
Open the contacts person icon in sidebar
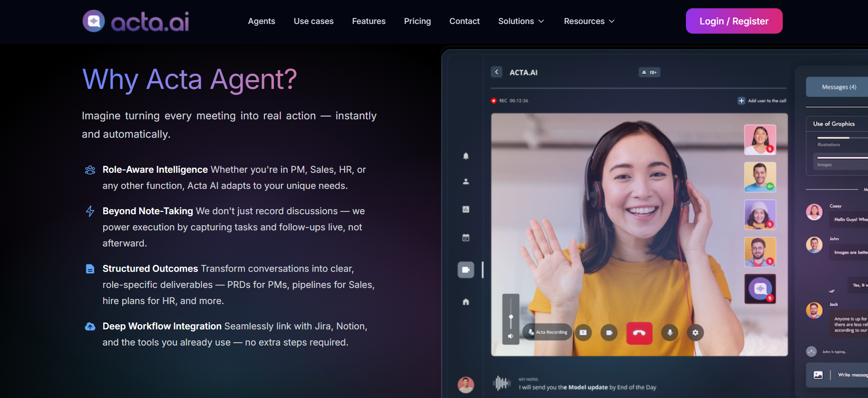point(466,181)
